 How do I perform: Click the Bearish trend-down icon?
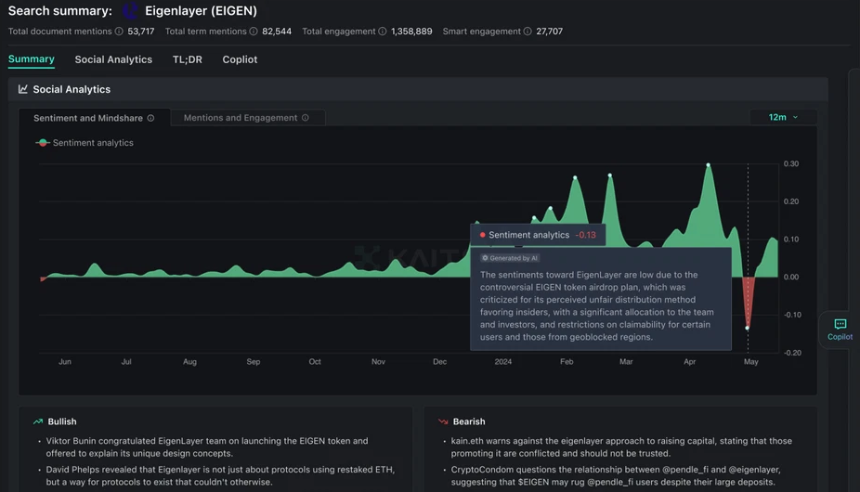pyautogui.click(x=443, y=421)
